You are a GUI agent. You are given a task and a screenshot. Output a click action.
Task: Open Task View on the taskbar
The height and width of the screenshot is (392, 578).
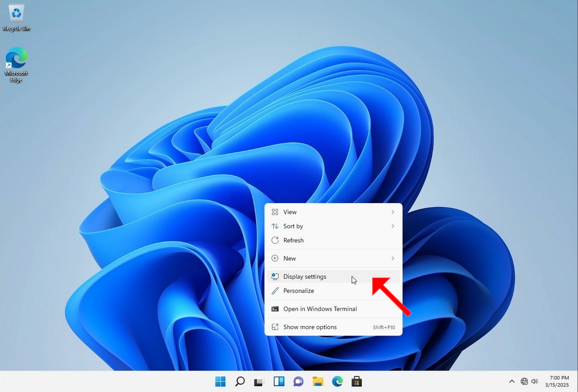[x=259, y=381]
